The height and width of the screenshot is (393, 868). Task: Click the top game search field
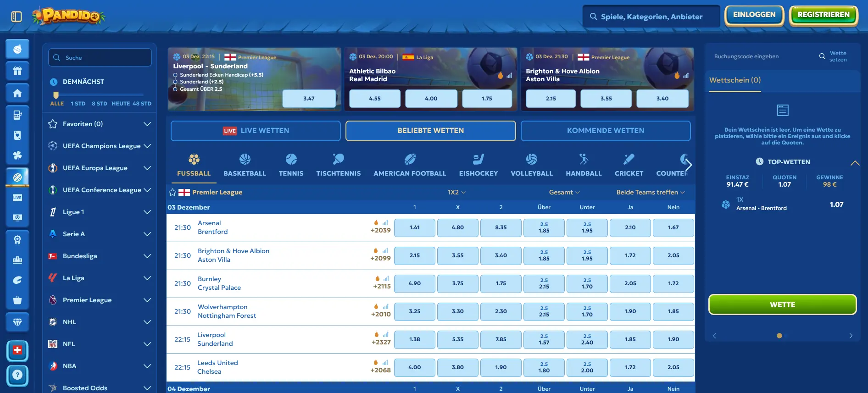pos(651,17)
